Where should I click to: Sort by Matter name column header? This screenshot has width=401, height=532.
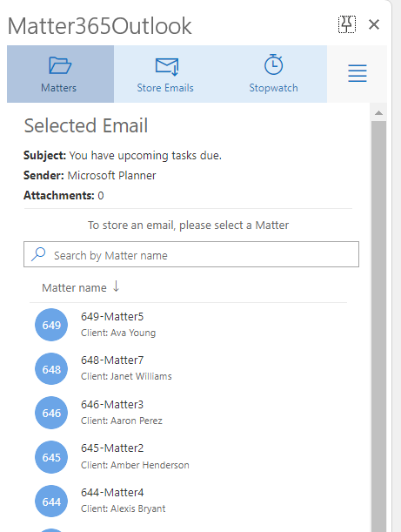74,287
